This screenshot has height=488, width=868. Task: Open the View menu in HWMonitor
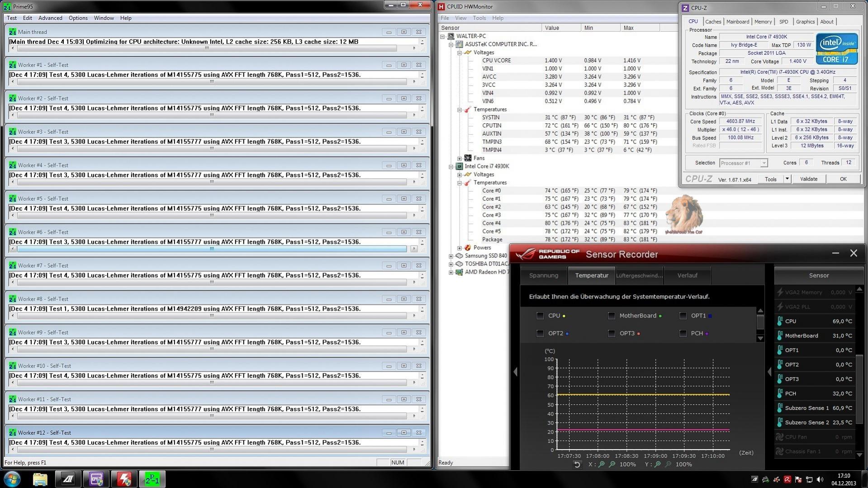[x=461, y=18]
